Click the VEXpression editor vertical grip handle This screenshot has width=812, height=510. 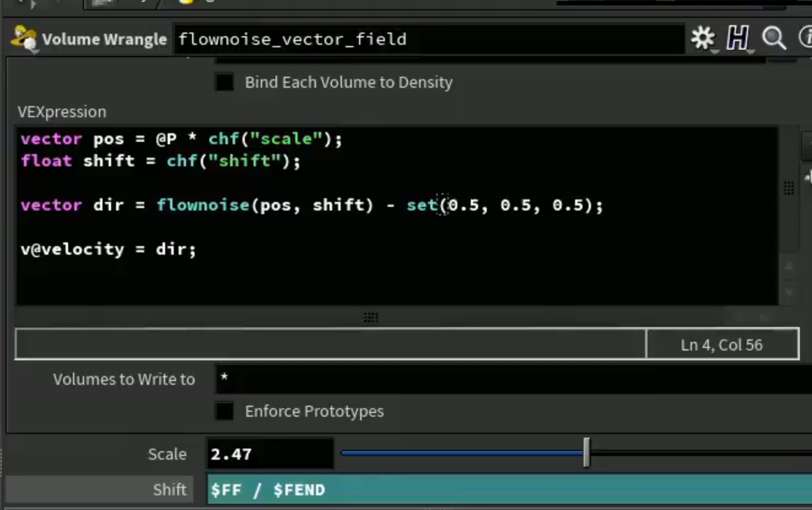(789, 188)
